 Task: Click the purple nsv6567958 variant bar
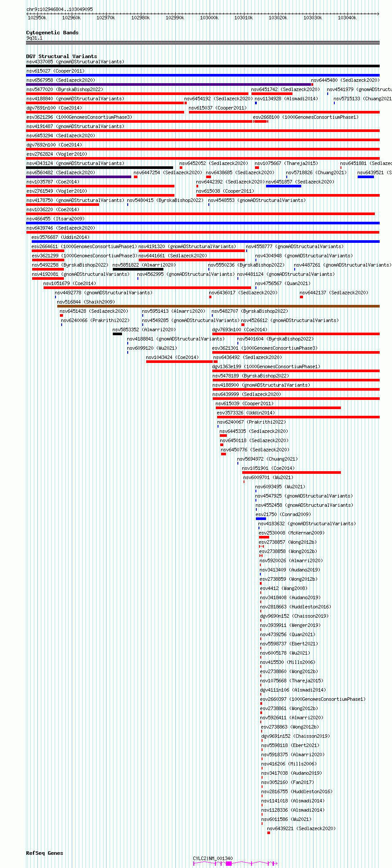pos(169,84)
